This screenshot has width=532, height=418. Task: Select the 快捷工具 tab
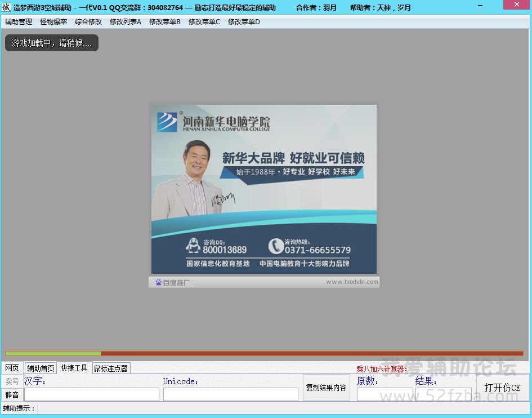point(74,368)
